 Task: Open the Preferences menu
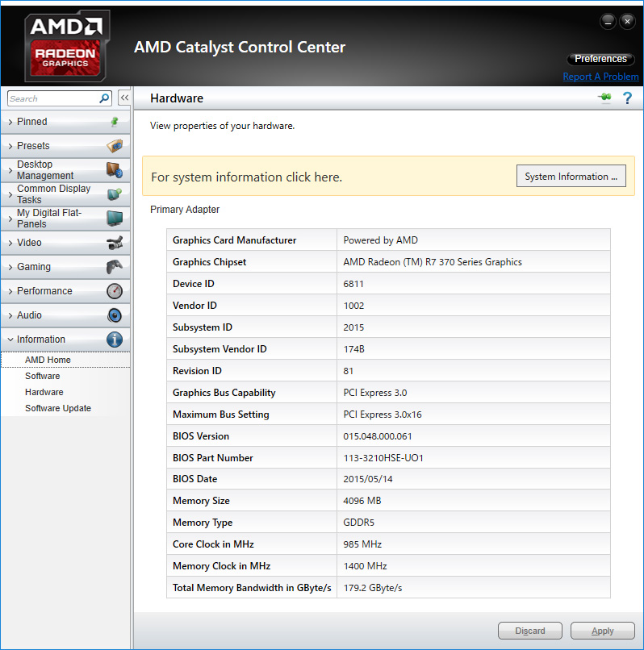point(600,59)
